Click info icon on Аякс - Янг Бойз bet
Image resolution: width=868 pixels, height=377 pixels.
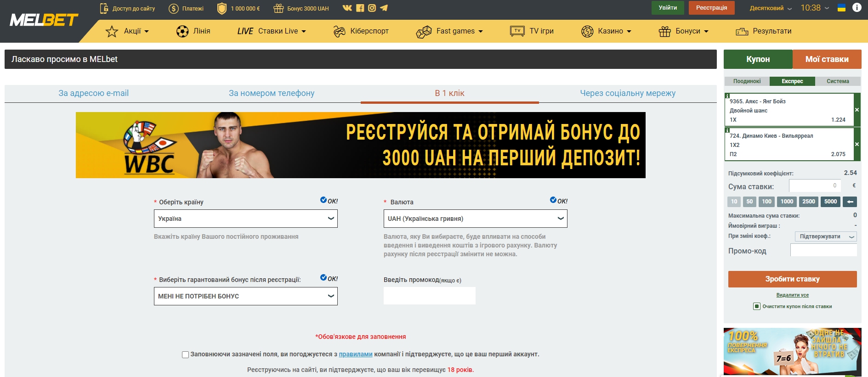click(x=727, y=96)
